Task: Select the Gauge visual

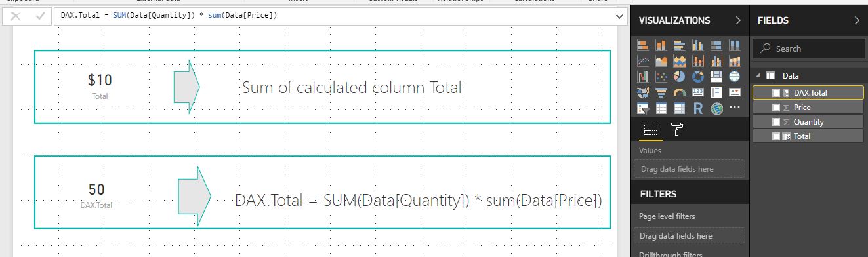Action: [x=680, y=92]
